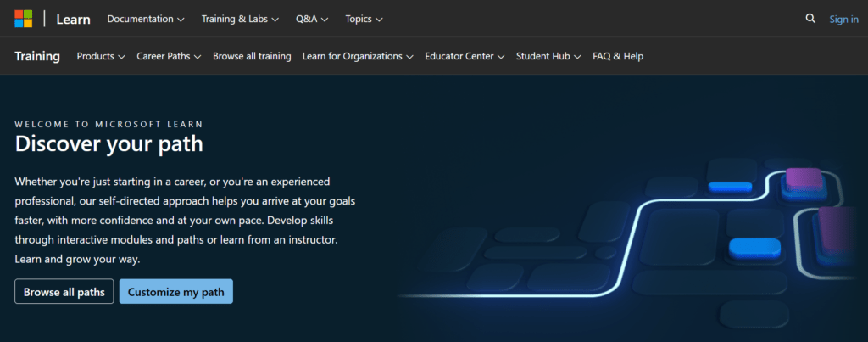Click the Browse all paths button
Screen dimensions: 868x342
[x=64, y=292]
